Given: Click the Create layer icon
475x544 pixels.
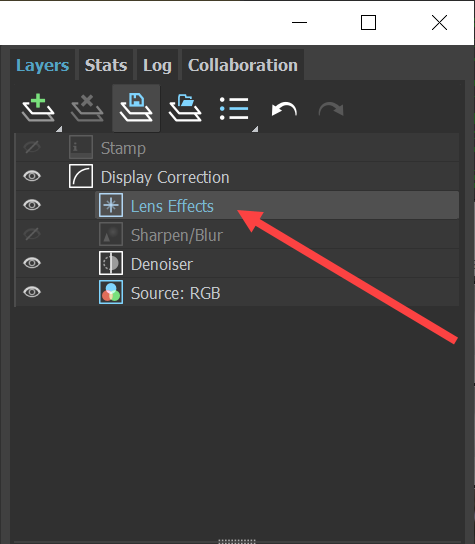Looking at the screenshot, I should pyautogui.click(x=38, y=108).
